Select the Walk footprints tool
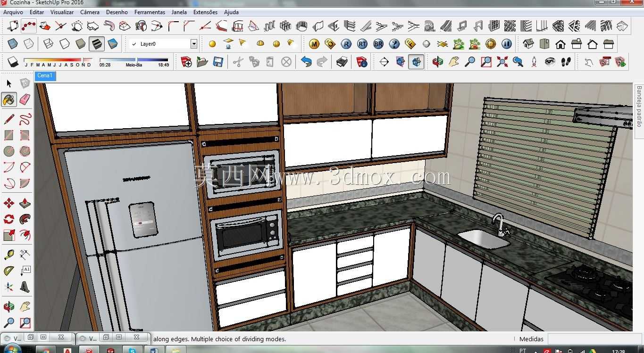Viewport: 644px width, 353px height. (566, 62)
